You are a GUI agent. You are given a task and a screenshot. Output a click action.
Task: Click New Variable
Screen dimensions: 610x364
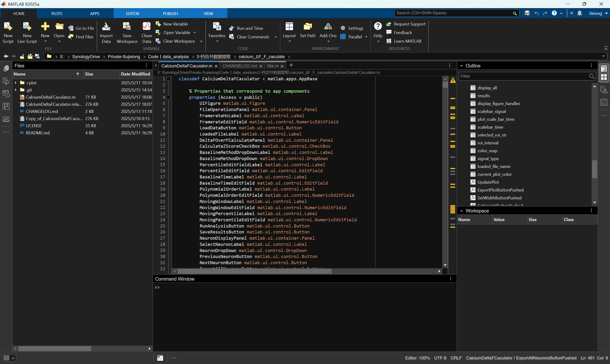pyautogui.click(x=172, y=24)
